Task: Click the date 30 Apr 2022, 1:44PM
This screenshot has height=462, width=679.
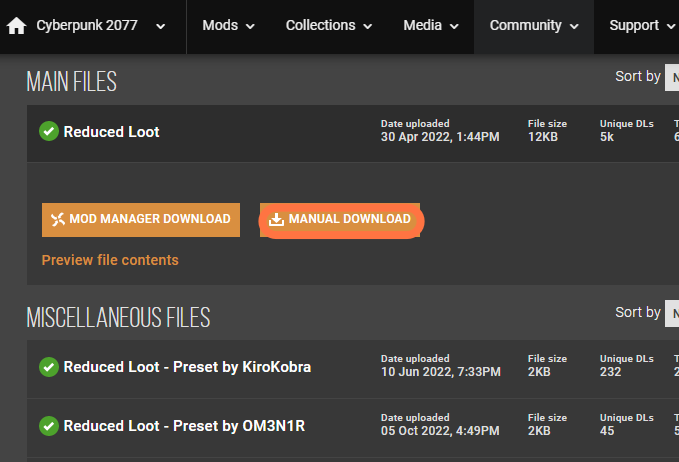Action: click(x=440, y=137)
